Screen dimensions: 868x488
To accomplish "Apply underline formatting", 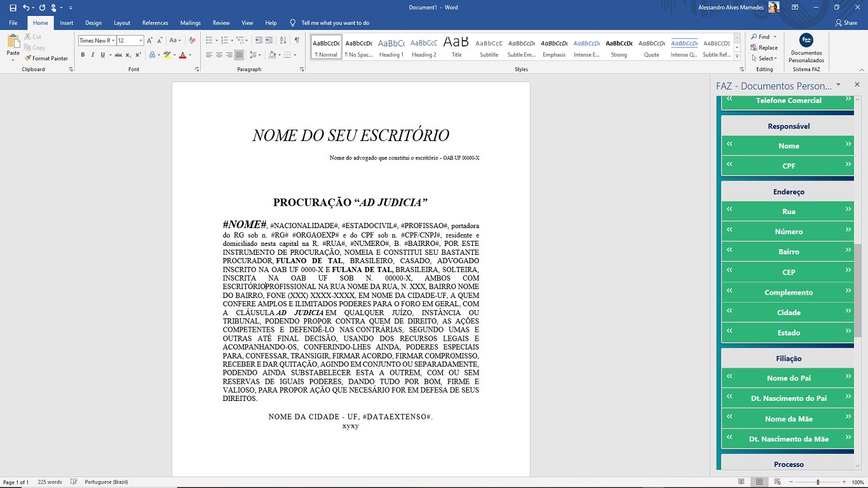I will [102, 55].
